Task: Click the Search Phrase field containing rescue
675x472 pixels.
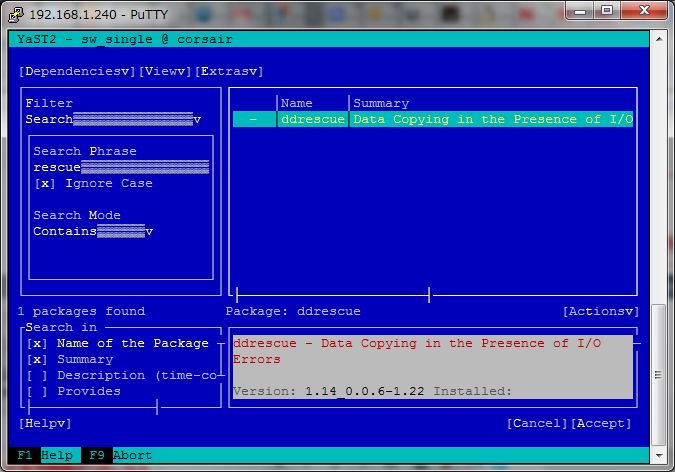Action: (121, 167)
